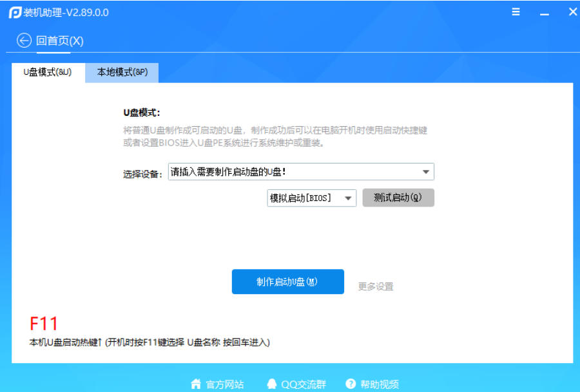The image size is (580, 392).
Task: Click the question mark icon beside 帮助视频
Action: (x=350, y=384)
